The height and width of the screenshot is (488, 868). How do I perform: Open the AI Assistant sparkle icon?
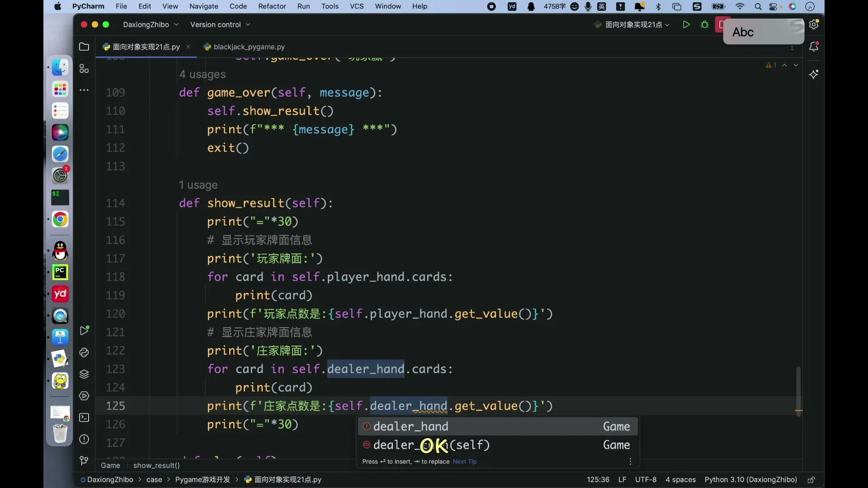(814, 75)
